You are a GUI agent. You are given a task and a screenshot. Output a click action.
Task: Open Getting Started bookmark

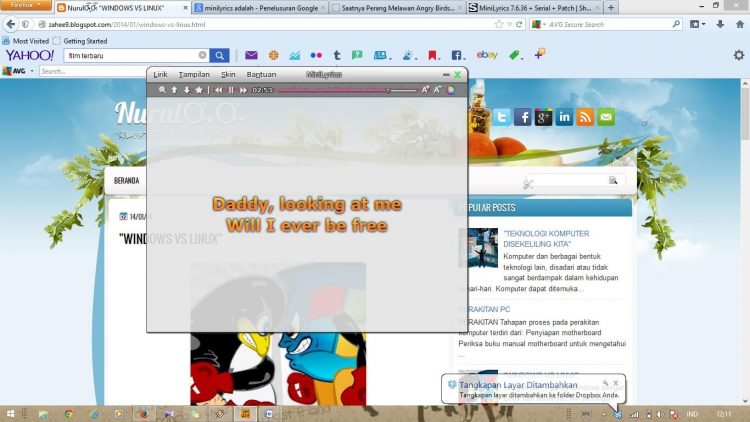tap(80, 41)
